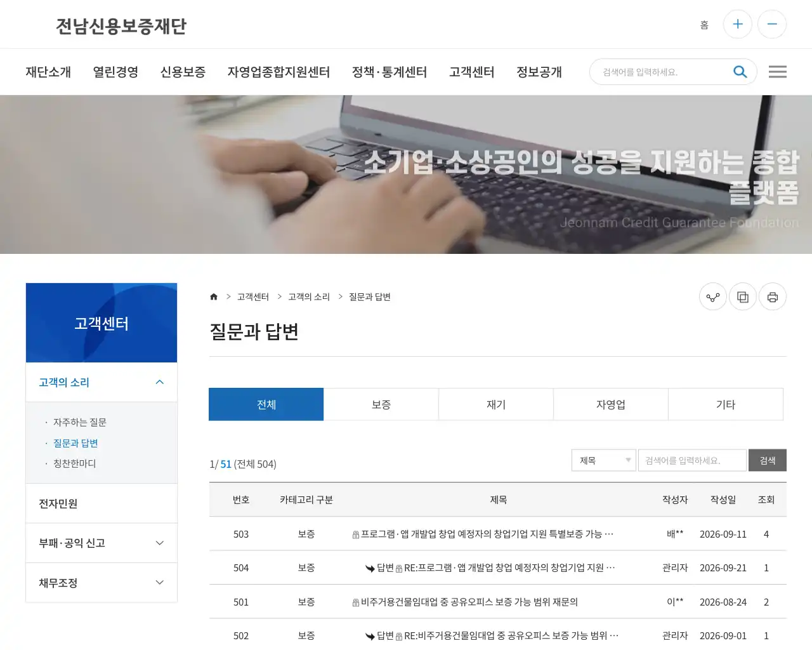
Task: Click the 홈 link in header
Action: [704, 25]
